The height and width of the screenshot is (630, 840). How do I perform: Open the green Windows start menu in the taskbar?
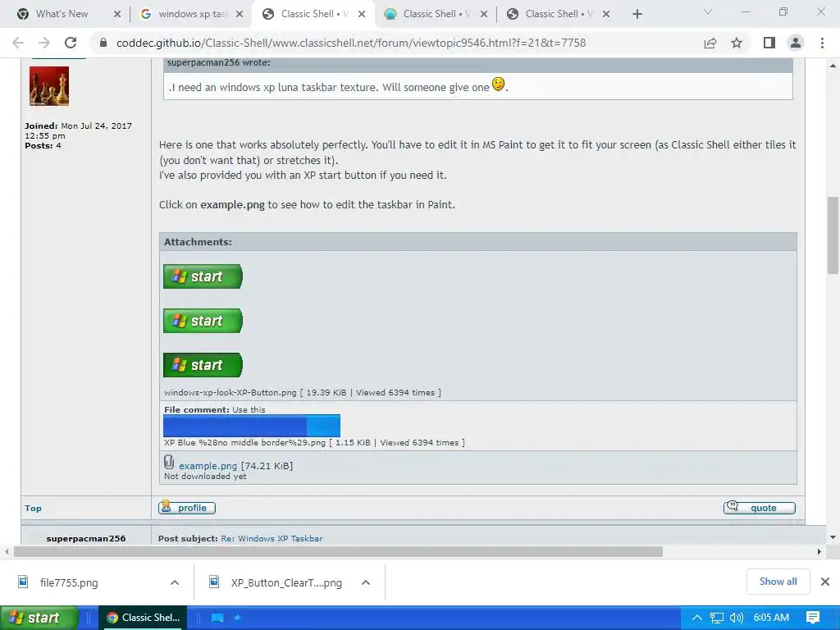[39, 618]
